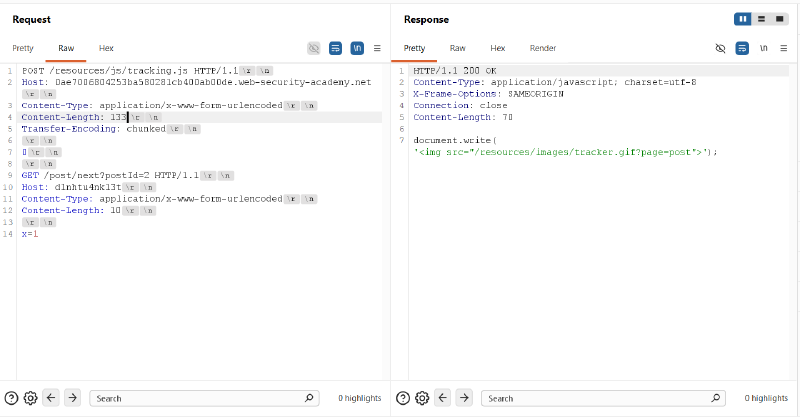Switch Response panel to Pretty tab
Screen dimensions: 800x417
pyautogui.click(x=414, y=48)
